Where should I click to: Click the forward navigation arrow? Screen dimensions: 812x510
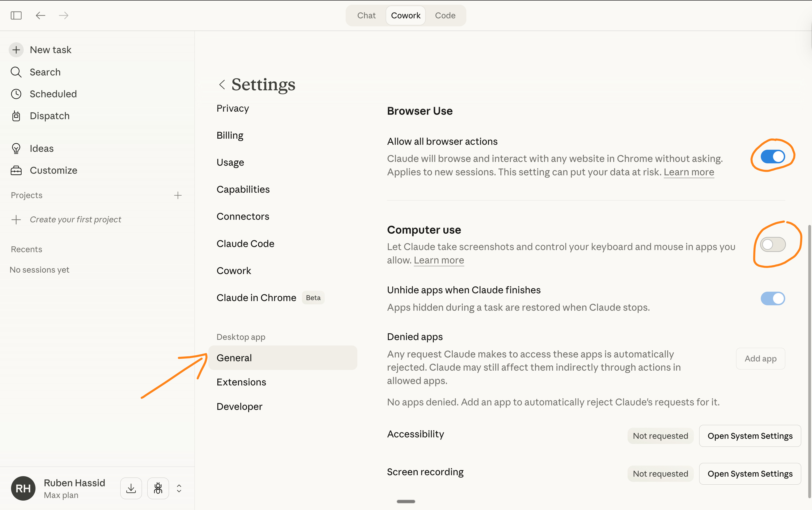pos(64,16)
